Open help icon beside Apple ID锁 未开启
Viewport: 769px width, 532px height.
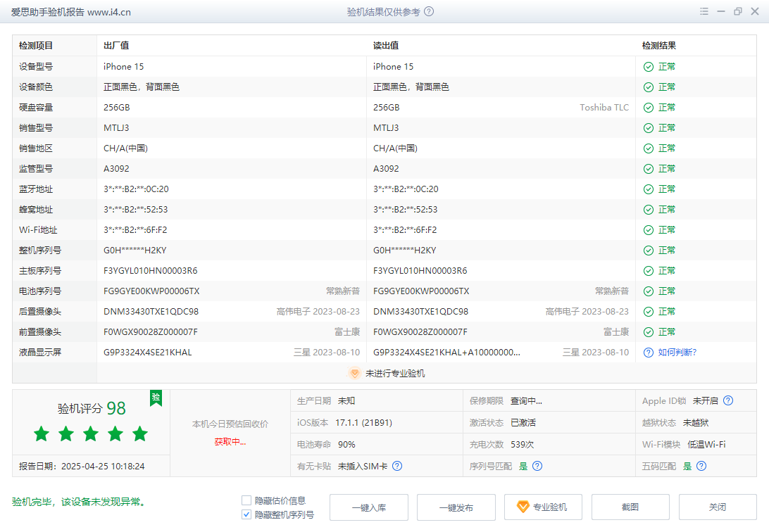(728, 400)
